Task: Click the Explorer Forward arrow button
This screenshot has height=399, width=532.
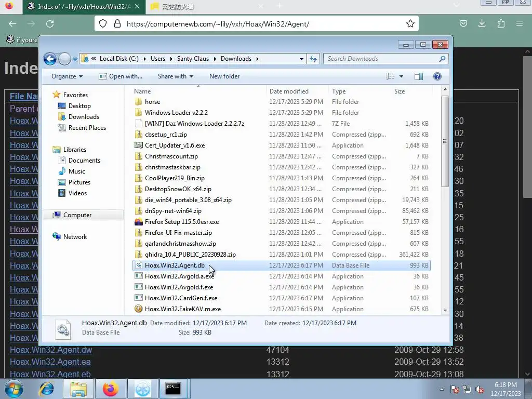Action: [x=64, y=59]
